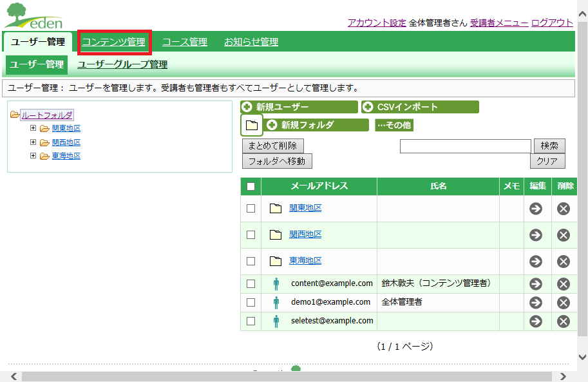Click the 新規ユーザー button
Screen dimensions: 588x382
tap(299, 107)
